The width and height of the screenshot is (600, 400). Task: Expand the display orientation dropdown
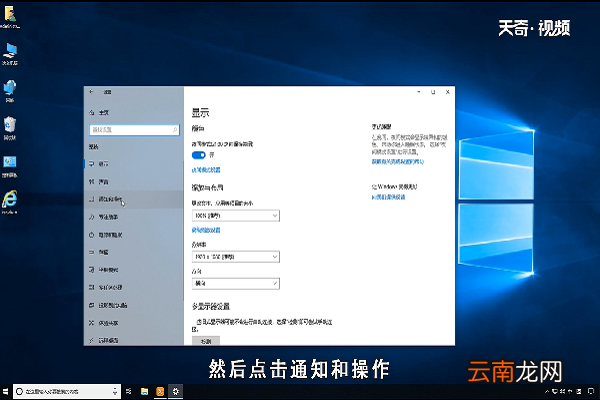[236, 284]
